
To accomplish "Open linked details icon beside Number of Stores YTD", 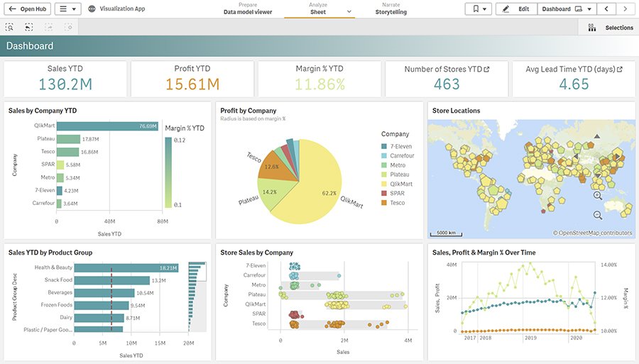I will tap(486, 70).
